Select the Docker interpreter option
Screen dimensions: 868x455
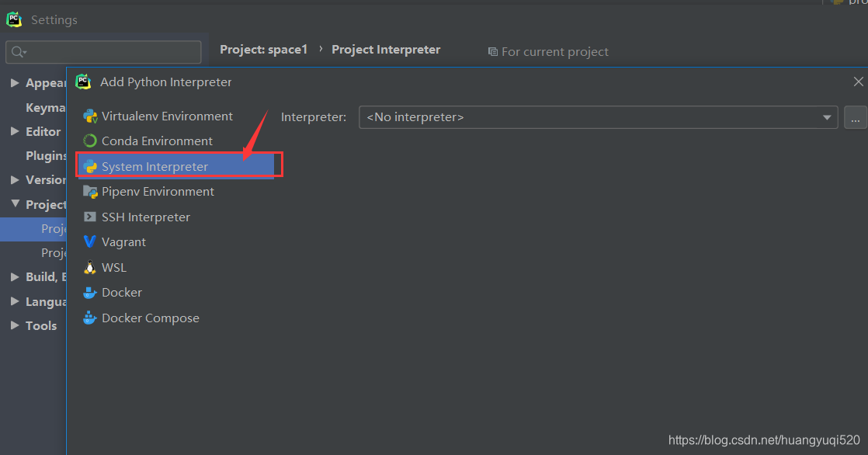pyautogui.click(x=119, y=292)
